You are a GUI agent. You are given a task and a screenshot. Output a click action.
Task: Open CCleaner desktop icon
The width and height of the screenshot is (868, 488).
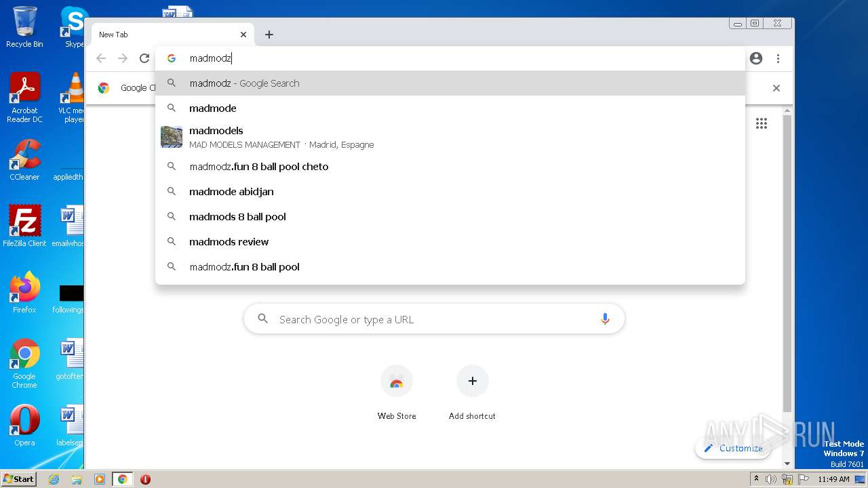[x=24, y=160]
